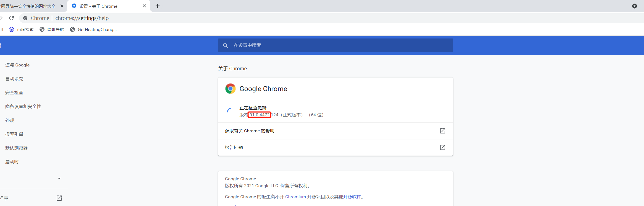The image size is (644, 206).
Task: Open 外观 settings section
Action: [10, 120]
